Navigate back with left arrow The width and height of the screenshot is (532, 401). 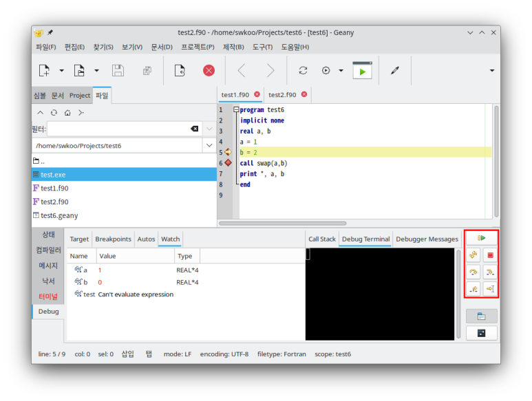click(242, 71)
